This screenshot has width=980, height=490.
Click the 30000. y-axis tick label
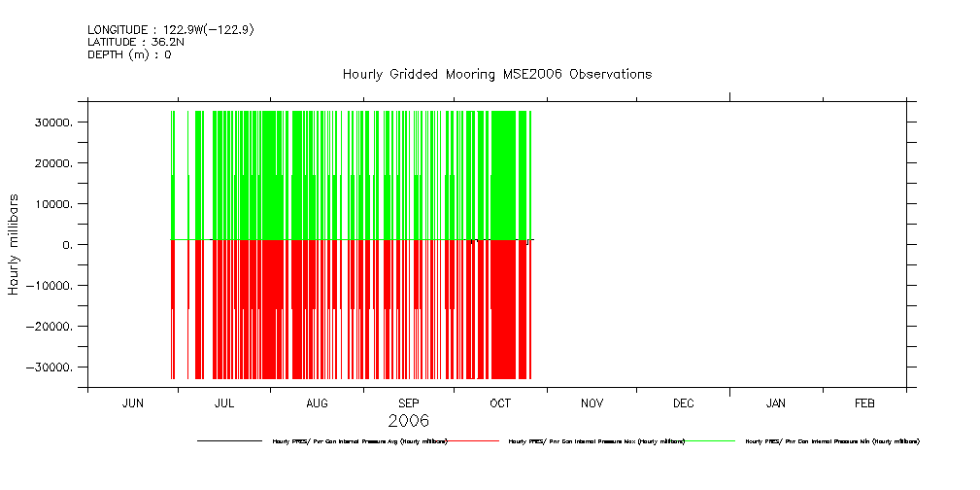(53, 122)
